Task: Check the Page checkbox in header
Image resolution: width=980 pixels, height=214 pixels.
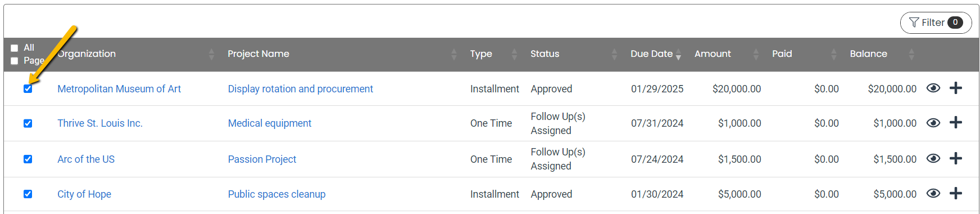Action: click(15, 61)
